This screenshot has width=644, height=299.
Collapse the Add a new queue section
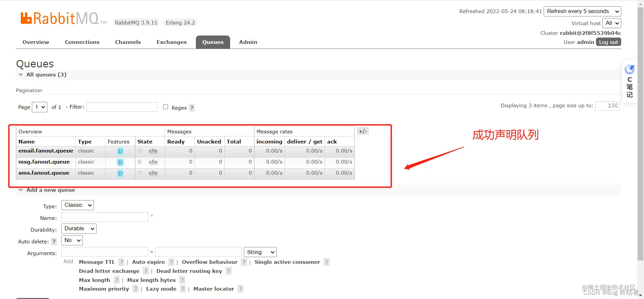(47, 190)
